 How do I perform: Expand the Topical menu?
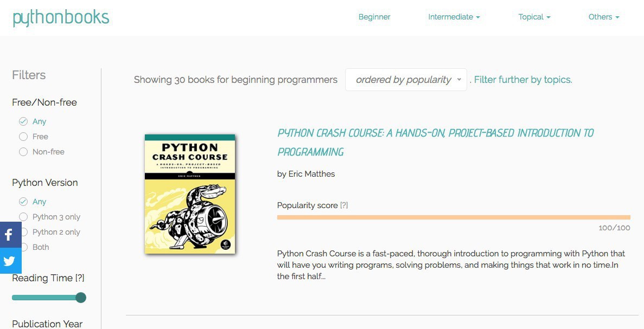[534, 17]
